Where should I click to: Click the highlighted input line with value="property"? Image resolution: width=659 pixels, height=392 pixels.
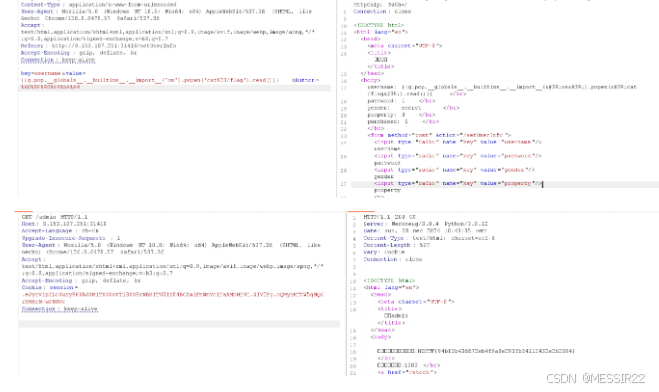coord(459,184)
